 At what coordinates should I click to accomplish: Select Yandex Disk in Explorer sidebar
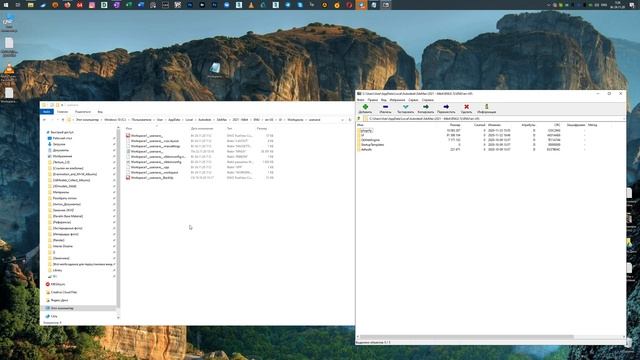(57, 300)
